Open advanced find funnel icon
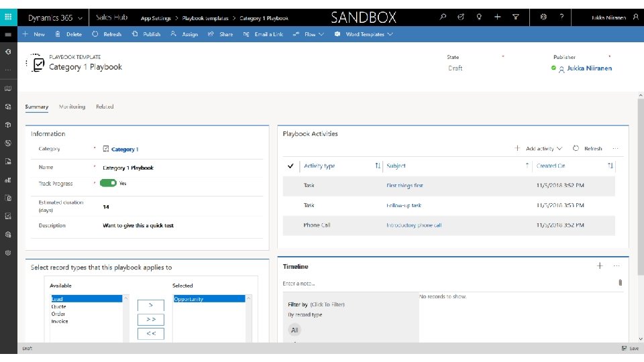The width and height of the screenshot is (644, 362). tap(515, 17)
